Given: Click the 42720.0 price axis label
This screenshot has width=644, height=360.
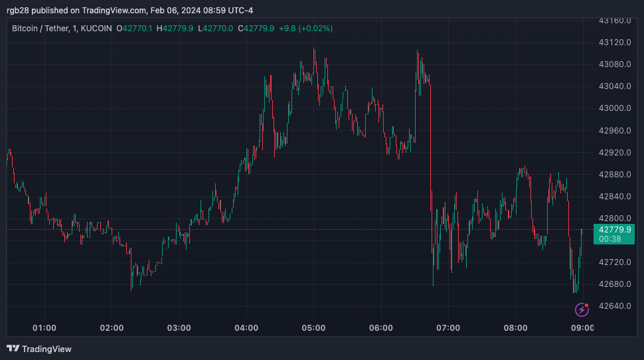Looking at the screenshot, I should click(615, 262).
